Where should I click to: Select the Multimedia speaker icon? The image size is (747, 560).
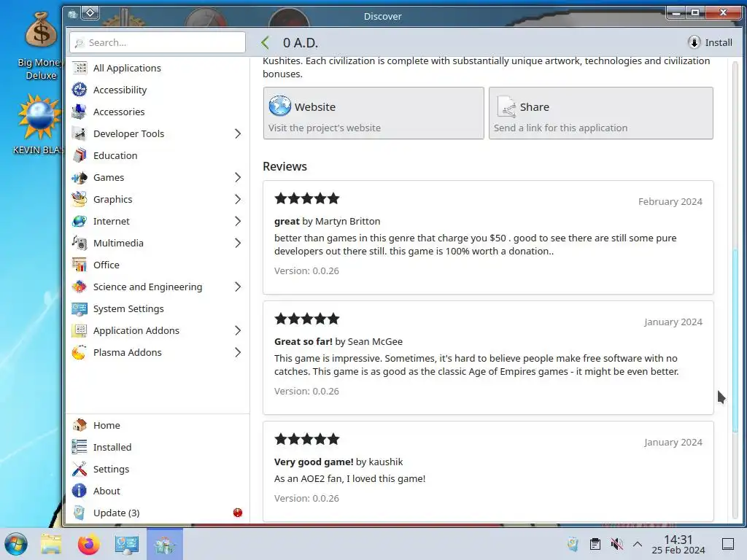point(80,244)
